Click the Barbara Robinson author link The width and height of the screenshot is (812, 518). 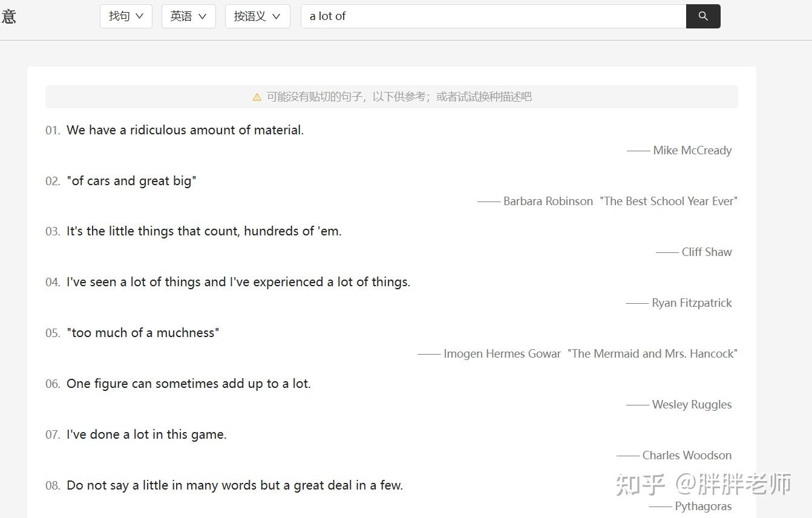[548, 201]
